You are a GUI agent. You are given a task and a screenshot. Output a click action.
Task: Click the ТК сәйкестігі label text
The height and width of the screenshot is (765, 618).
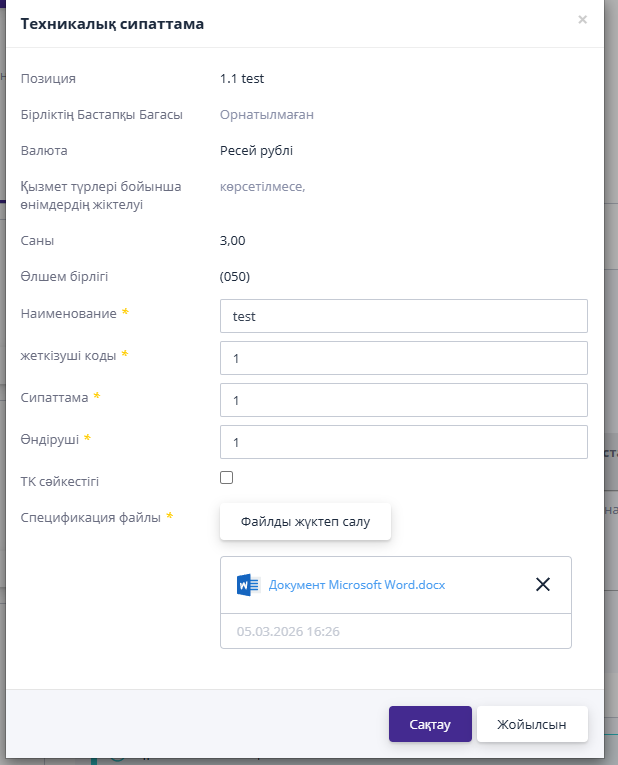click(60, 482)
